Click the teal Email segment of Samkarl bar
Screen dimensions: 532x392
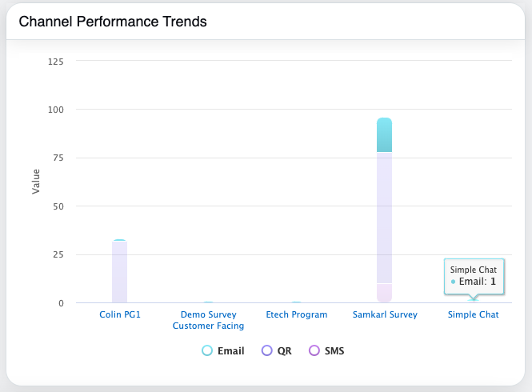tap(384, 134)
